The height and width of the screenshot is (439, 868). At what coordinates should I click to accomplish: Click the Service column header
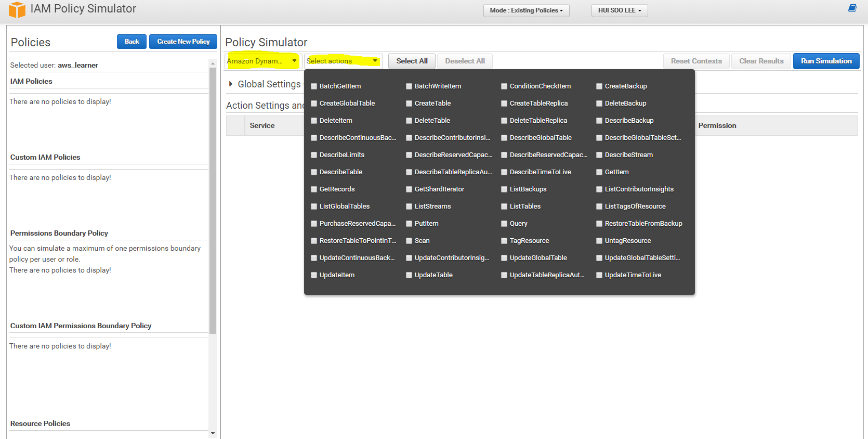coord(262,126)
